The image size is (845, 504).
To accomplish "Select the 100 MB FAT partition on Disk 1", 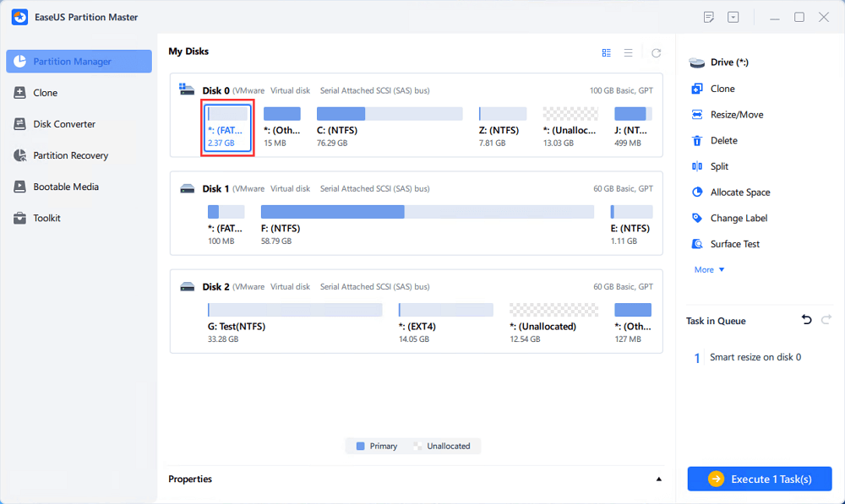I will (x=226, y=225).
